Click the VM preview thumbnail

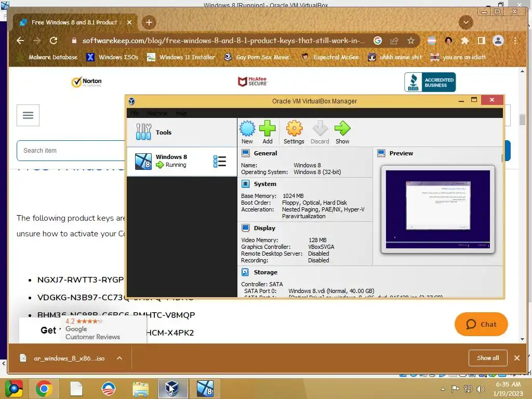click(437, 209)
